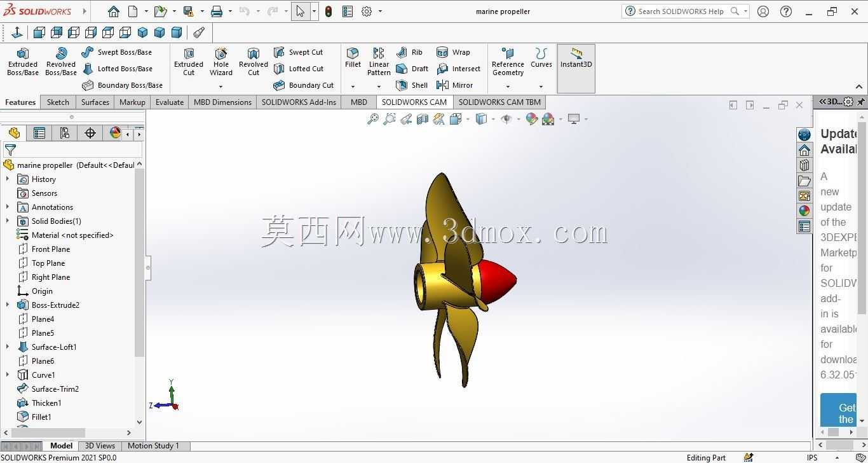The height and width of the screenshot is (463, 868).
Task: Click the Section View icon
Action: pyautogui.click(x=423, y=119)
